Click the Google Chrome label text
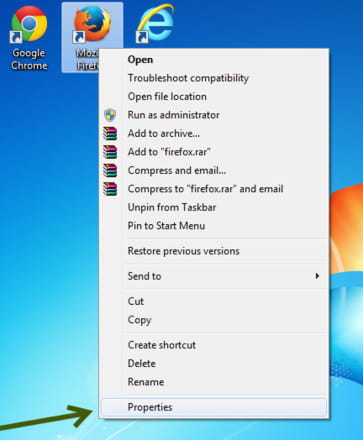The width and height of the screenshot is (363, 440). 29,59
